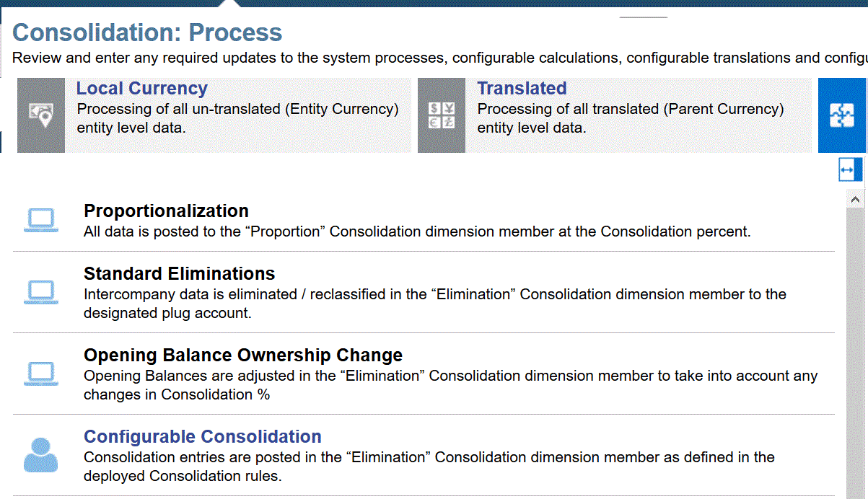Viewport: 868px width, 499px height.
Task: Click the Local Currency map pin icon
Action: [41, 115]
